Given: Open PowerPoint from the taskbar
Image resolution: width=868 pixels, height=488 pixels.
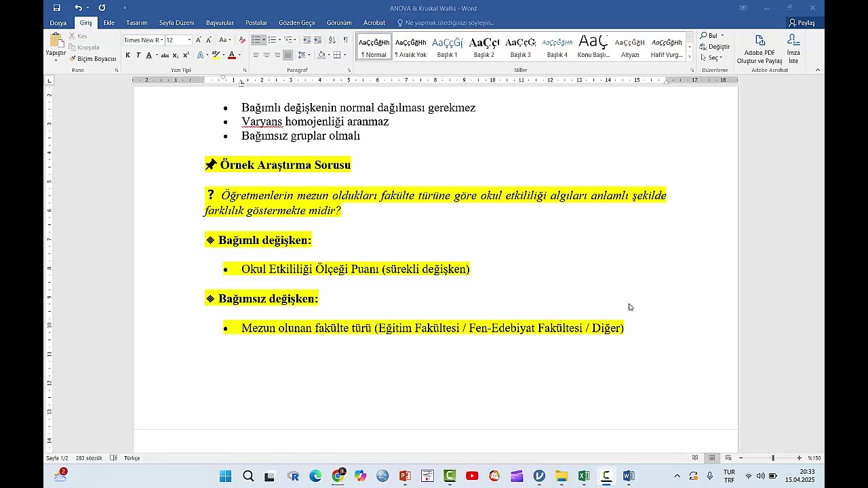Looking at the screenshot, I should pos(405,476).
